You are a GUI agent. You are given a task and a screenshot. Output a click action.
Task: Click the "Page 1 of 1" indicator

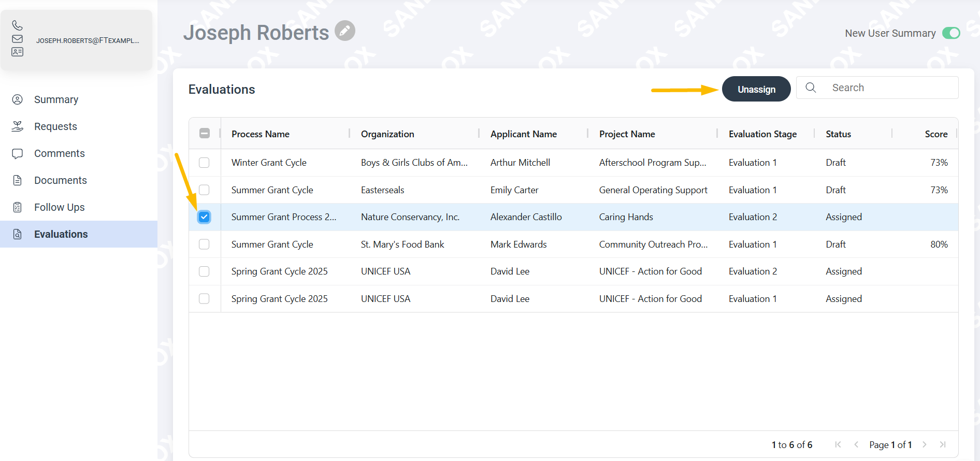[890, 445]
